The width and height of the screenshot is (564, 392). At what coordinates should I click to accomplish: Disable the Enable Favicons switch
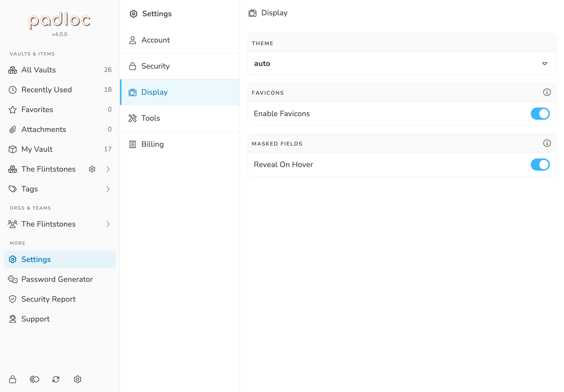tap(540, 114)
